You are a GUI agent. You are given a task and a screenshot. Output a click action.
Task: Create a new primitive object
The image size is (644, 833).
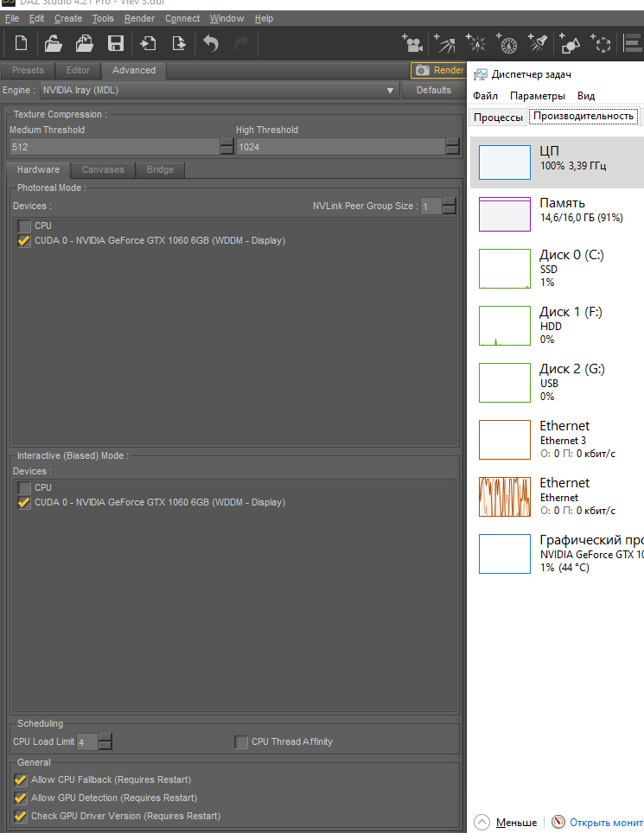click(x=569, y=43)
